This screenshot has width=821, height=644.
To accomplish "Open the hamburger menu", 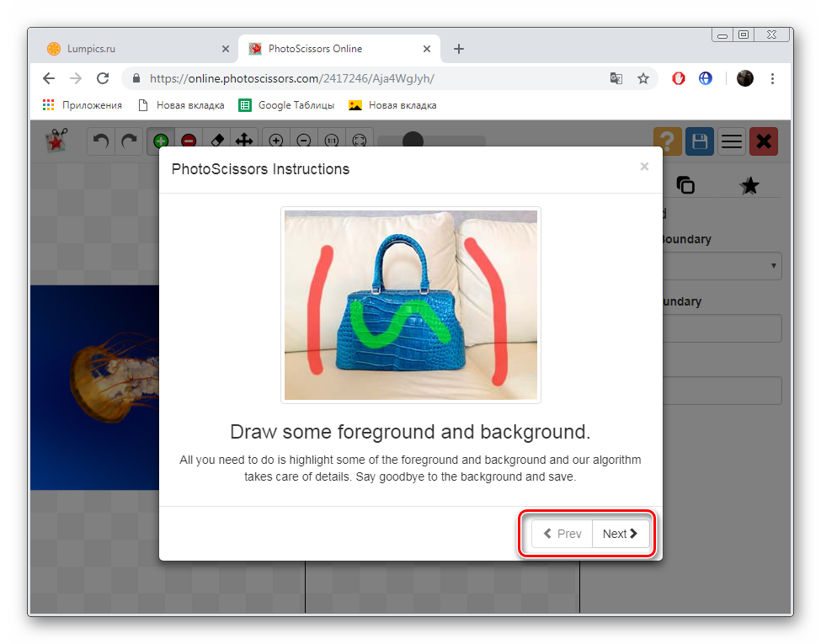I will (x=732, y=141).
